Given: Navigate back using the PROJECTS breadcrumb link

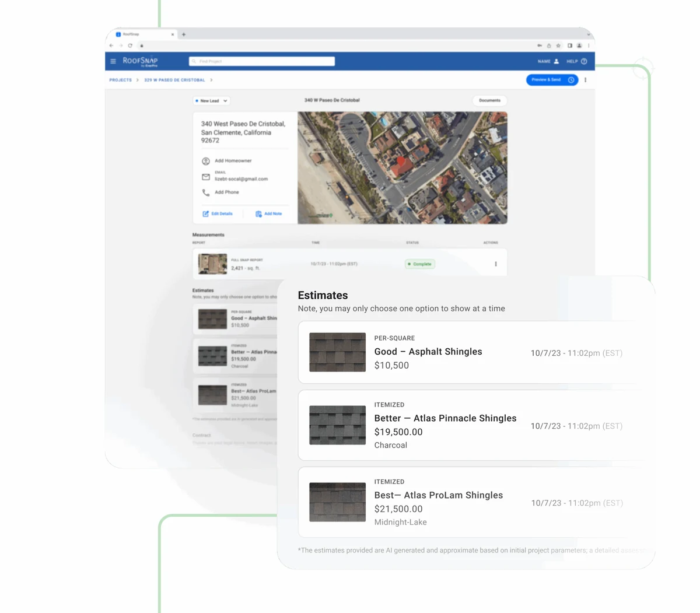Looking at the screenshot, I should click(120, 80).
